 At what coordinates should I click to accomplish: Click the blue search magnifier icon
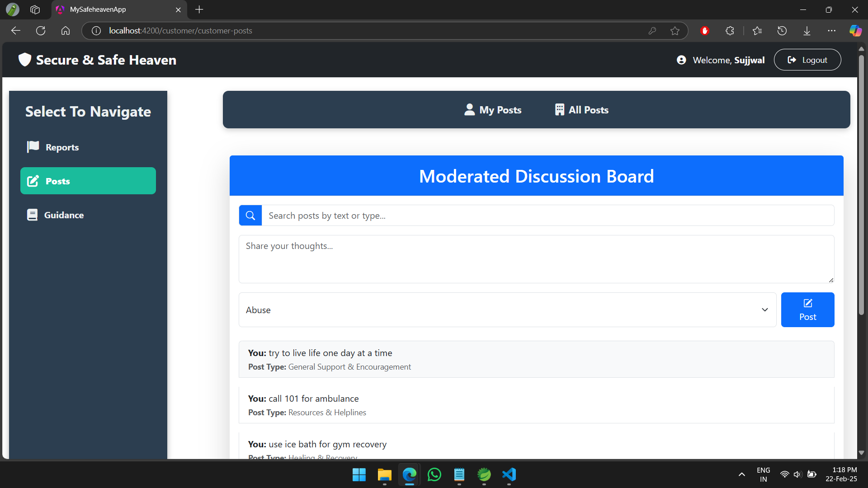[250, 216]
